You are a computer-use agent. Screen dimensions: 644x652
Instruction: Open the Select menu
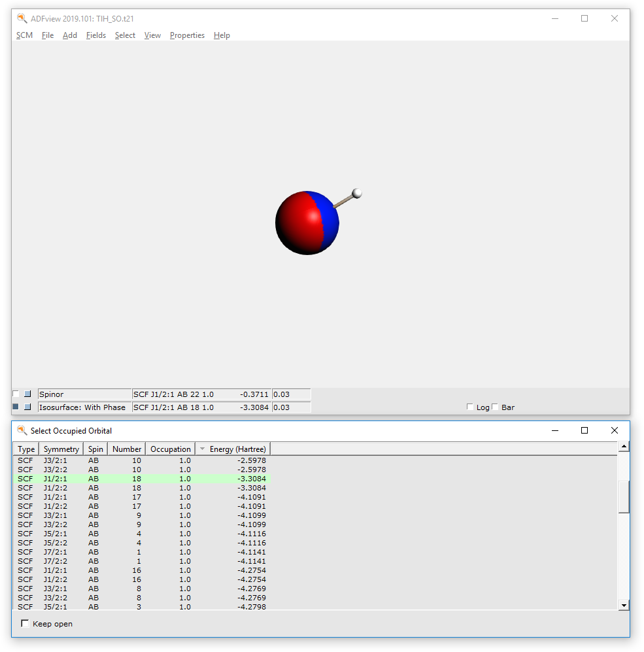[x=125, y=35]
